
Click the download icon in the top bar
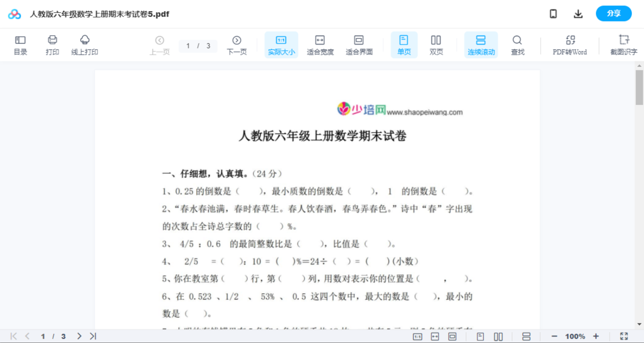578,13
